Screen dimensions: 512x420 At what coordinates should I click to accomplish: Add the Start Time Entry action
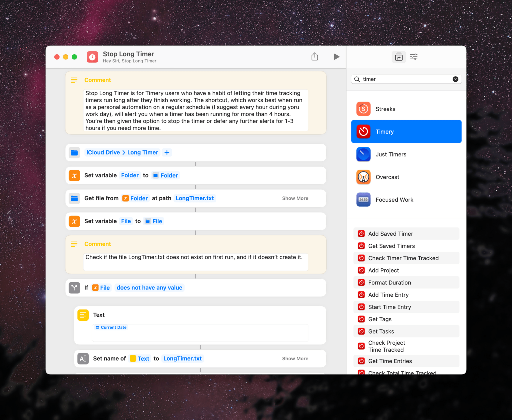click(406, 307)
